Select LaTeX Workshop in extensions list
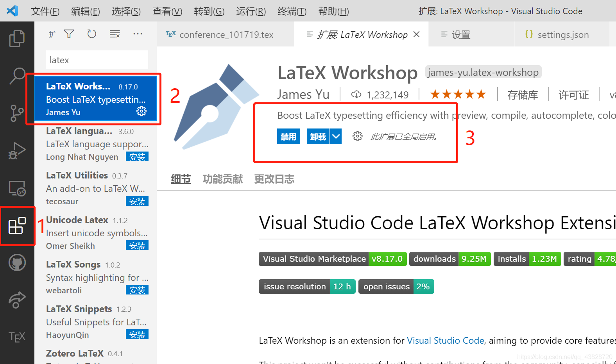This screenshot has height=364, width=616. tap(95, 98)
